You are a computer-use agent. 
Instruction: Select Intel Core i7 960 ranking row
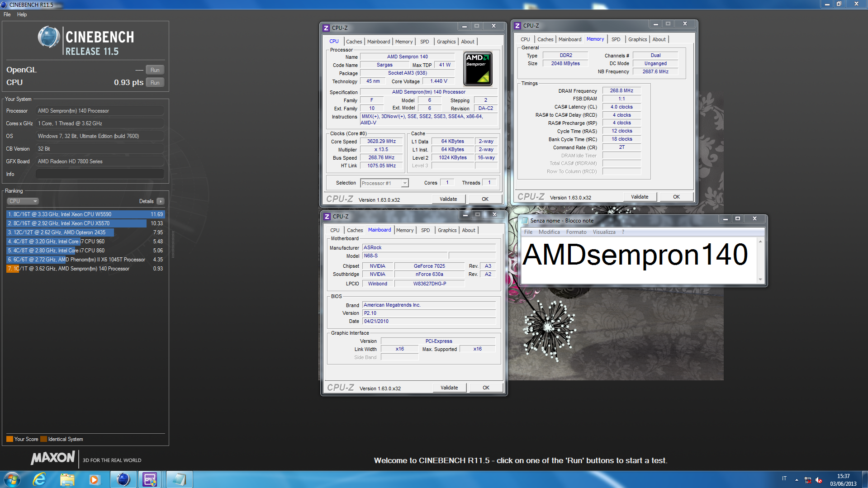pyautogui.click(x=85, y=242)
